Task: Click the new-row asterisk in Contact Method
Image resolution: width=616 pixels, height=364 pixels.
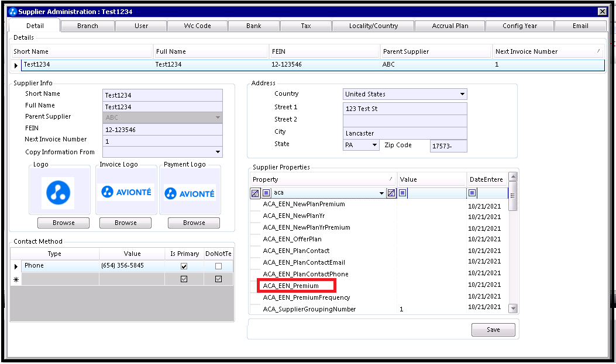Action: (x=16, y=280)
